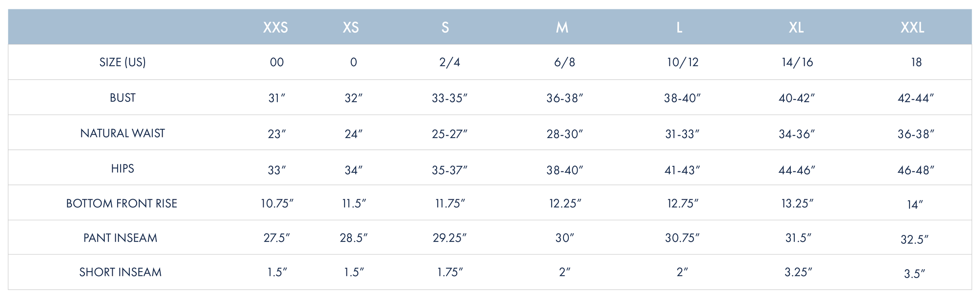This screenshot has width=980, height=302.
Task: Click the 10.75″ front rise value
Action: click(x=277, y=204)
